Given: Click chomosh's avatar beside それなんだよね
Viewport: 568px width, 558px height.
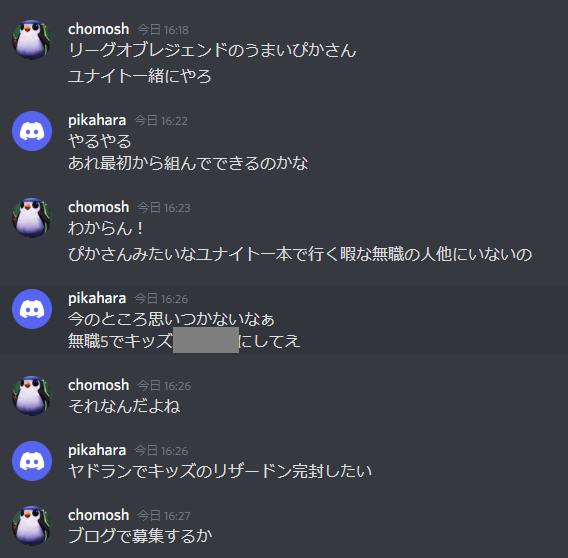Looking at the screenshot, I should (x=32, y=396).
